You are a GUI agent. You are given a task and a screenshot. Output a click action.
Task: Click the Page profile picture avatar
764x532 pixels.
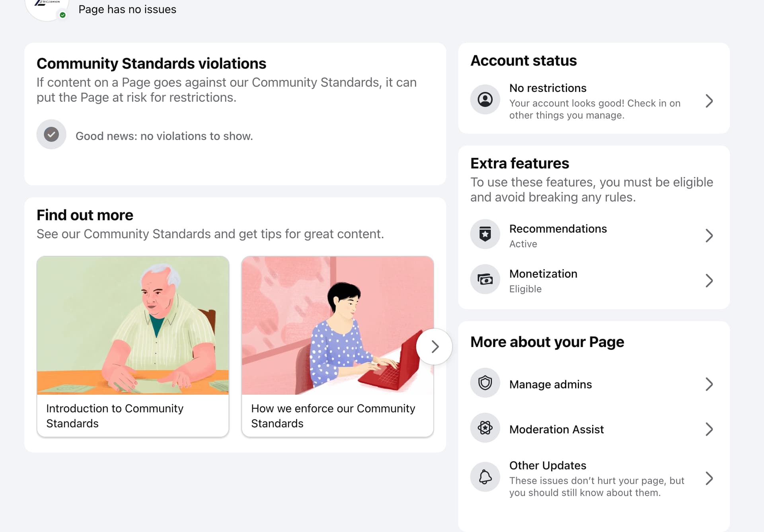tap(47, 8)
